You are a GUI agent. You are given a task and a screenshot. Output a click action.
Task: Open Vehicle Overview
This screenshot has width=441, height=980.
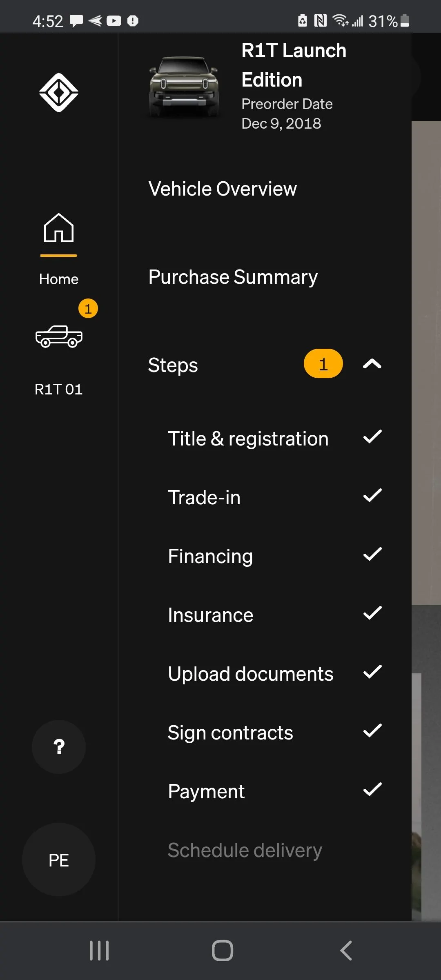click(223, 189)
